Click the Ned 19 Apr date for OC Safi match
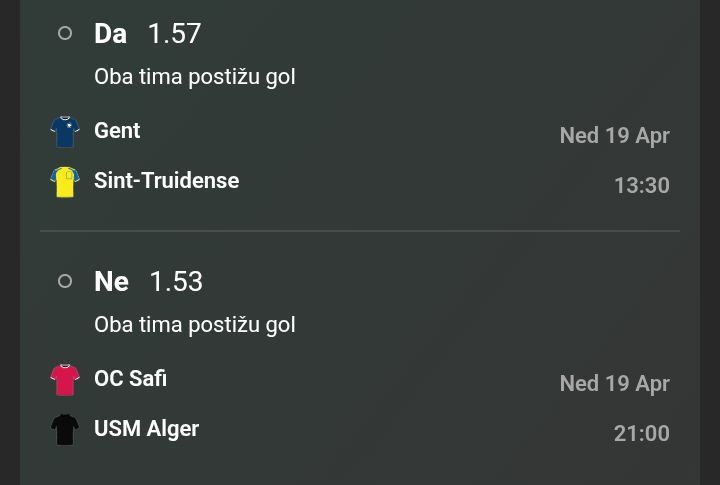 [614, 383]
